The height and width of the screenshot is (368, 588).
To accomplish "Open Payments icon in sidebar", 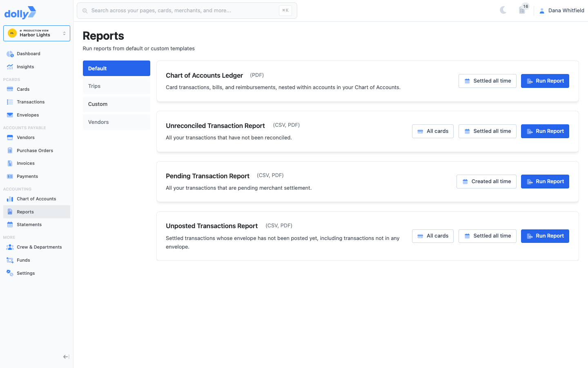I will 10,176.
